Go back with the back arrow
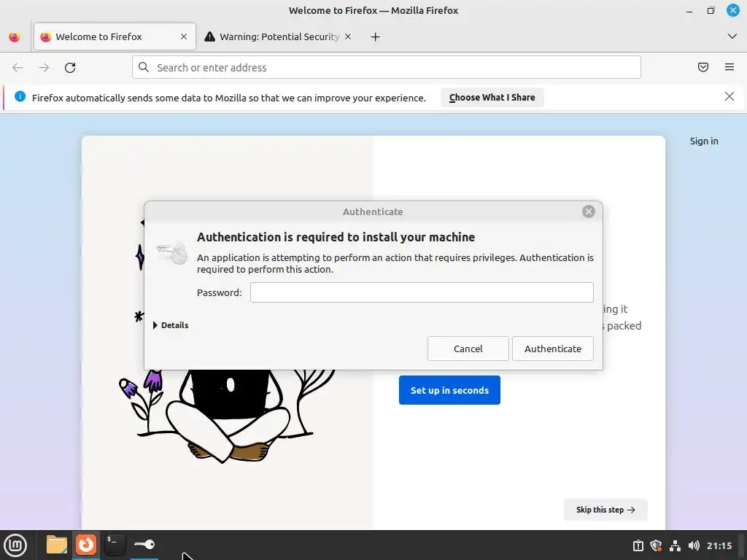This screenshot has height=560, width=747. (18, 68)
